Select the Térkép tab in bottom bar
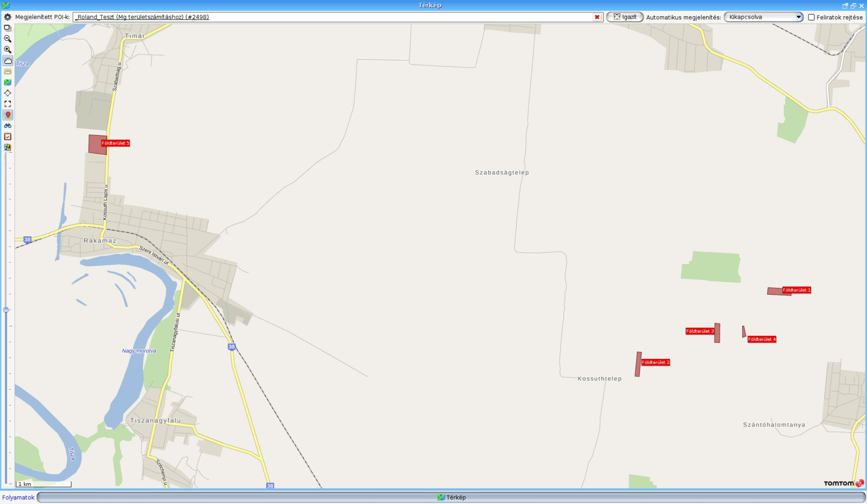The image size is (867, 504). (451, 497)
